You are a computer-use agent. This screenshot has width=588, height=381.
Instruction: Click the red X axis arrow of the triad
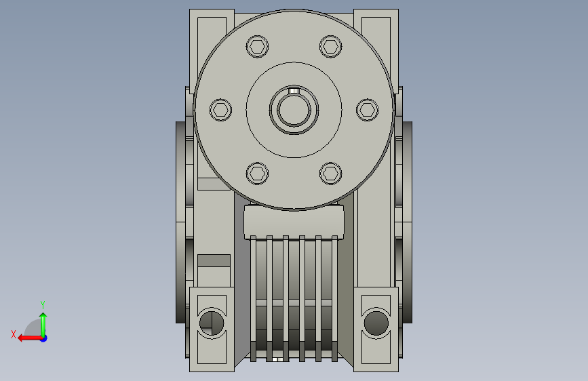pos(30,338)
